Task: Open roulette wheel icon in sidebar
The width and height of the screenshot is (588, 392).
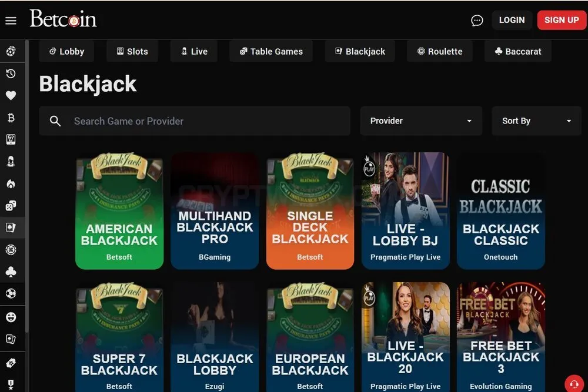Action: pyautogui.click(x=11, y=250)
